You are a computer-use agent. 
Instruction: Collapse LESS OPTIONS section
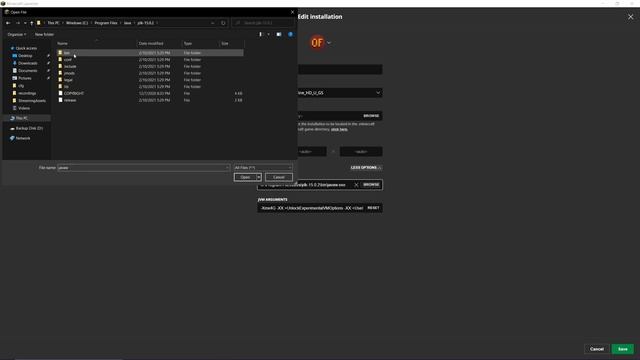[366, 168]
